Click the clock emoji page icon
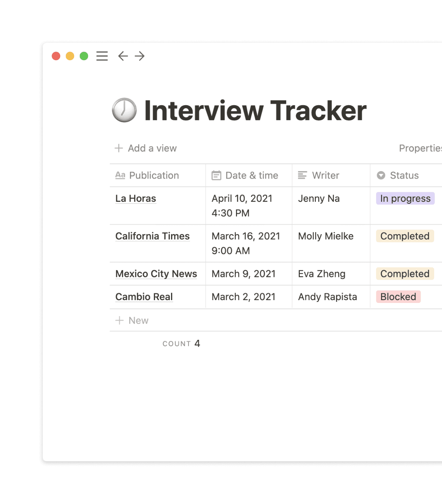This screenshot has height=504, width=442. point(124,110)
